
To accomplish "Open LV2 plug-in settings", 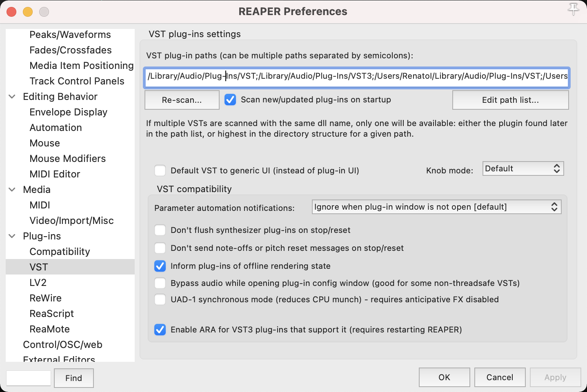I will (38, 283).
